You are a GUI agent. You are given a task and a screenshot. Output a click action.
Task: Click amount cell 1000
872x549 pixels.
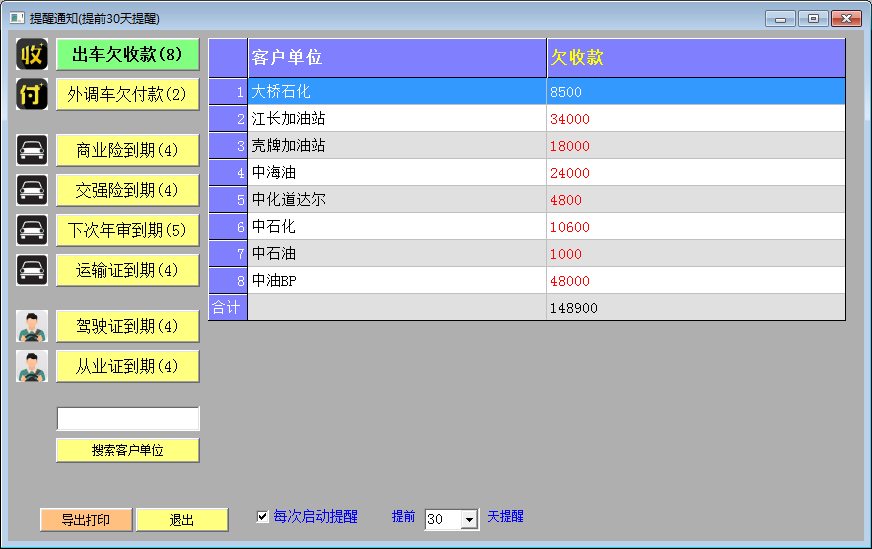[696, 254]
